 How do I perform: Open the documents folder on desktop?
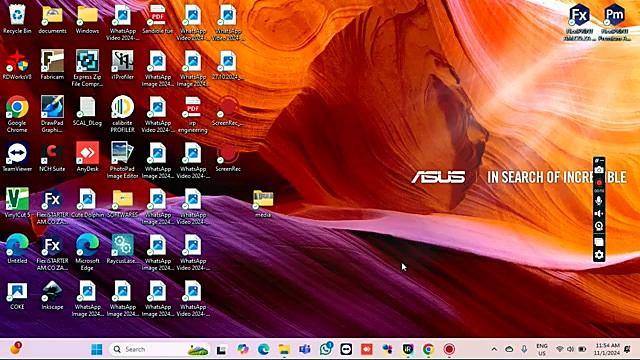[x=52, y=19]
